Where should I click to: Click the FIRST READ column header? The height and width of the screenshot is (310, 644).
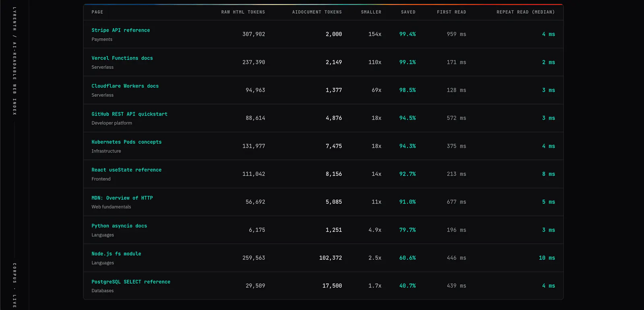point(452,12)
